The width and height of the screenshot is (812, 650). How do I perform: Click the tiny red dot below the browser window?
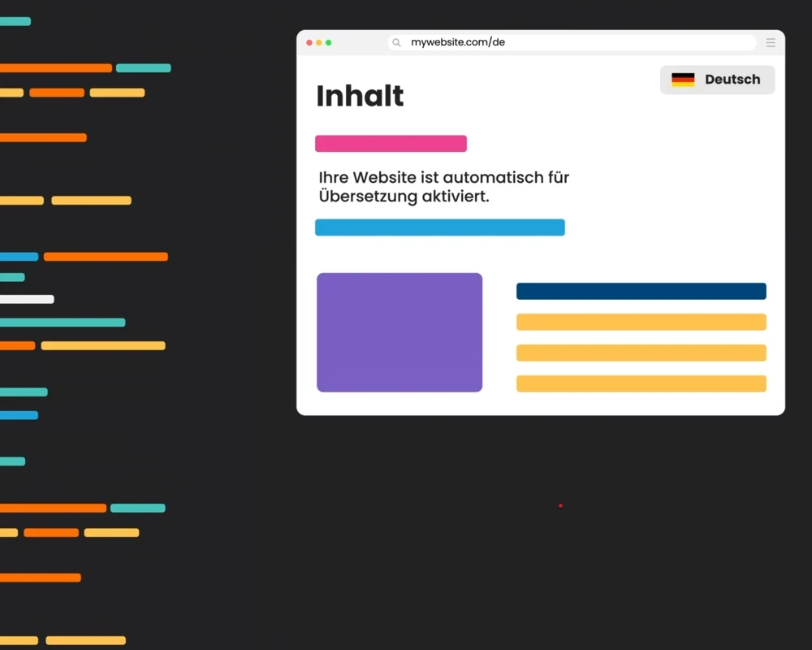pyautogui.click(x=560, y=505)
